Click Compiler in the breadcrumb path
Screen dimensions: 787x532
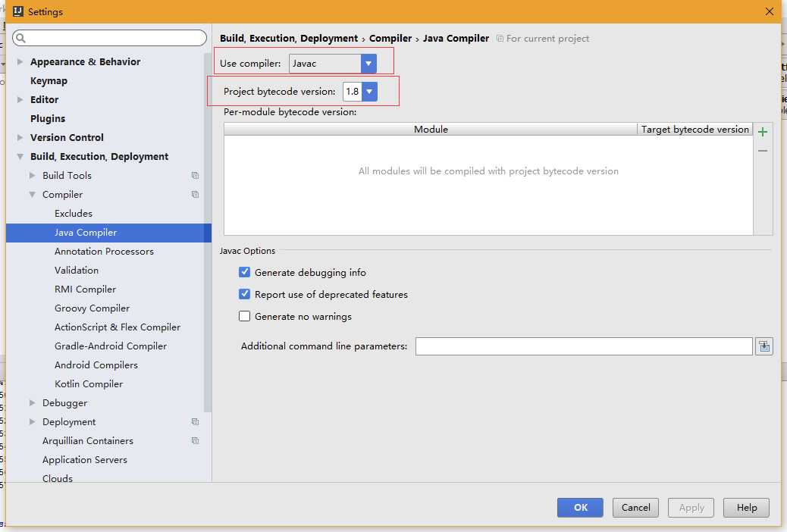pyautogui.click(x=390, y=38)
